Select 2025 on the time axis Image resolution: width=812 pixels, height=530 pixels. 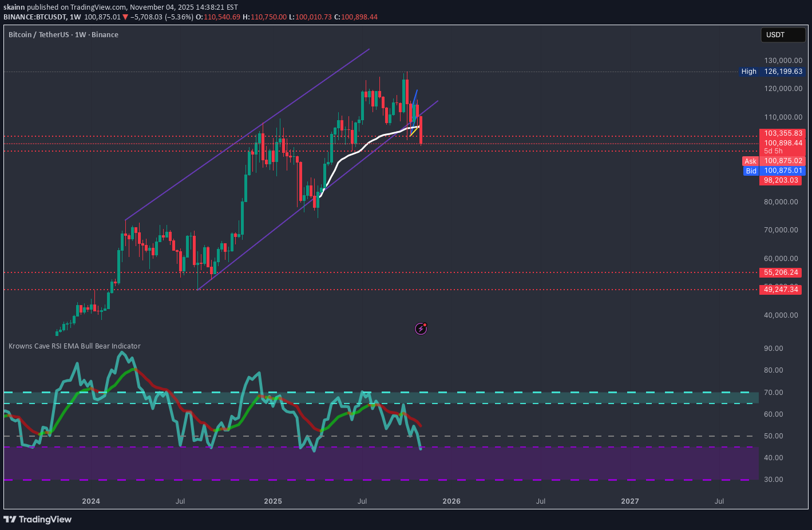tap(273, 501)
